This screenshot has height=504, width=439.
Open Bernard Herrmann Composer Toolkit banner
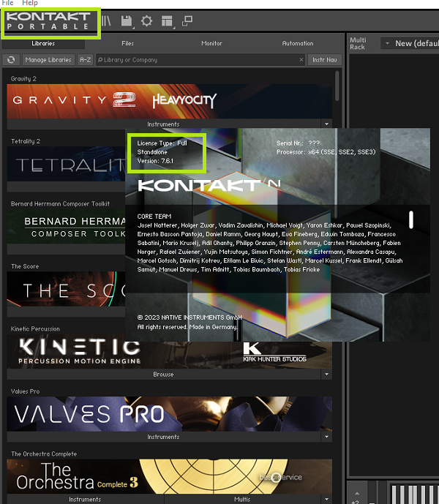pos(66,227)
